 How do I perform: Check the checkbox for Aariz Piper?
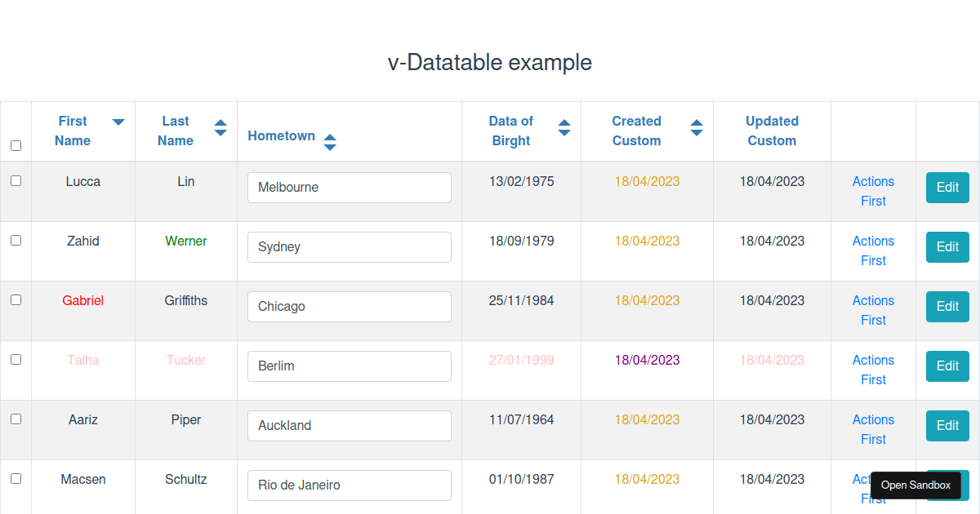[x=16, y=419]
